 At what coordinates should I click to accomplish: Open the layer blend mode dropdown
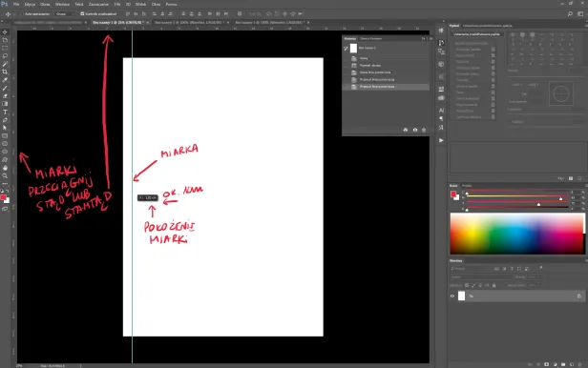(481, 277)
